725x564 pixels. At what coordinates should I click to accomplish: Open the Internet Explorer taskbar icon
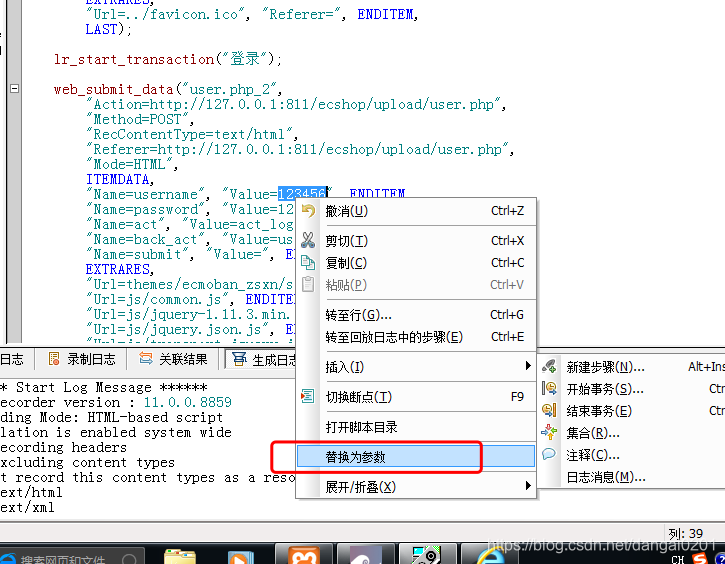491,555
